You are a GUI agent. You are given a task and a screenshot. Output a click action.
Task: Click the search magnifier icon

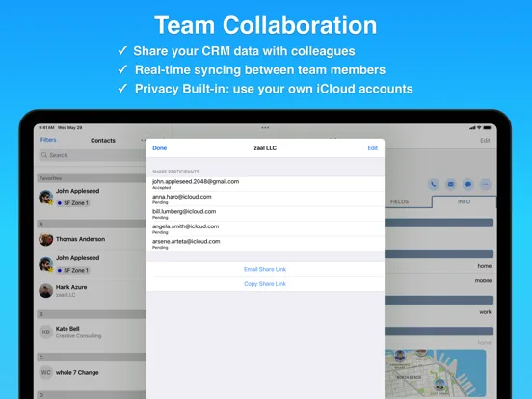[44, 155]
